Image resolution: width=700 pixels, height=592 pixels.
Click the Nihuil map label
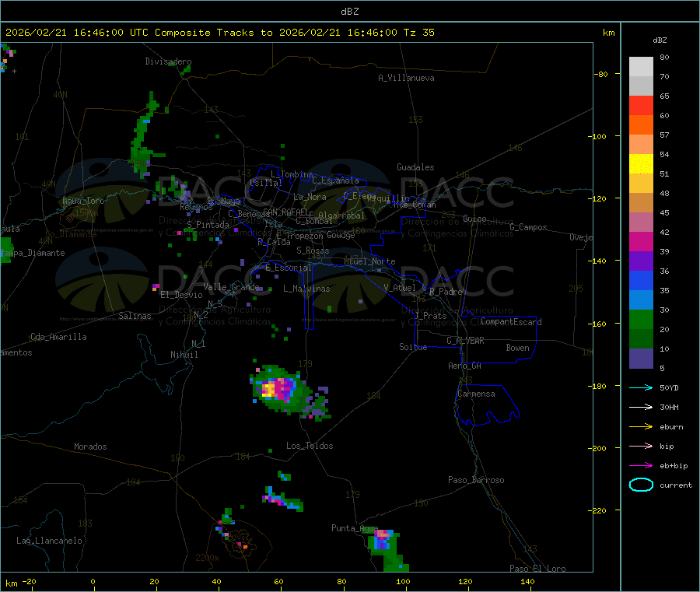(184, 355)
